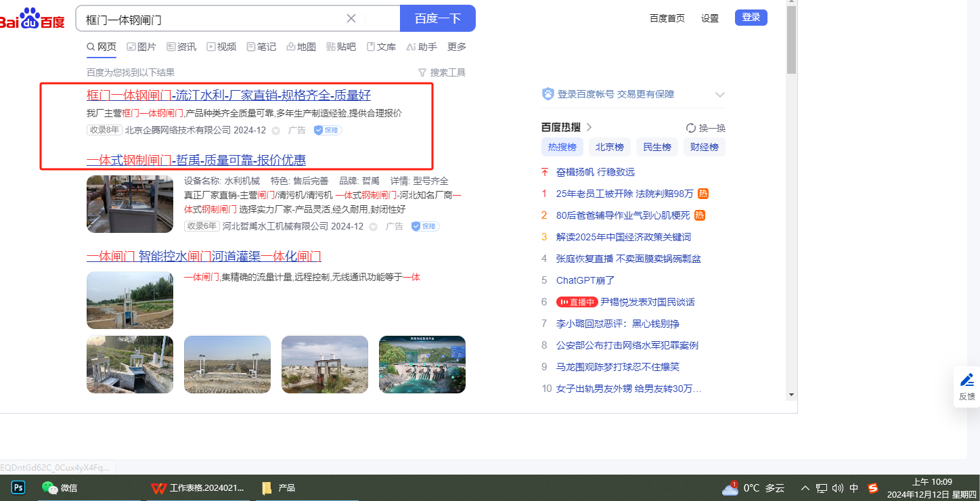Select the 热搜榜 tab

coord(562,147)
